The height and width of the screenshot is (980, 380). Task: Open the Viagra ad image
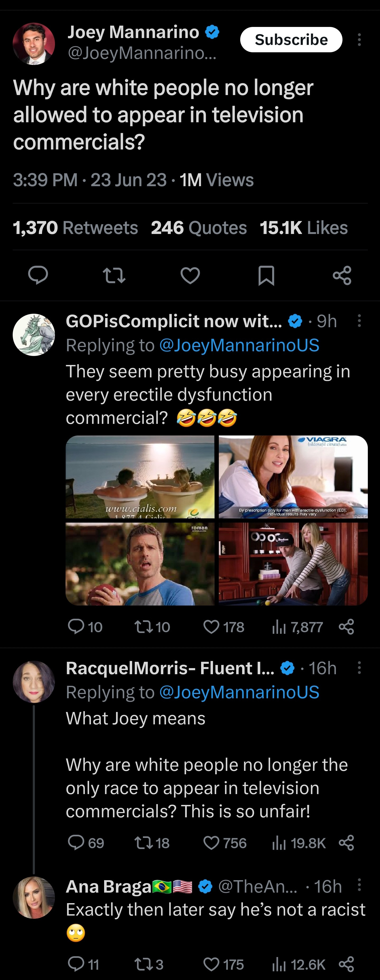click(293, 477)
